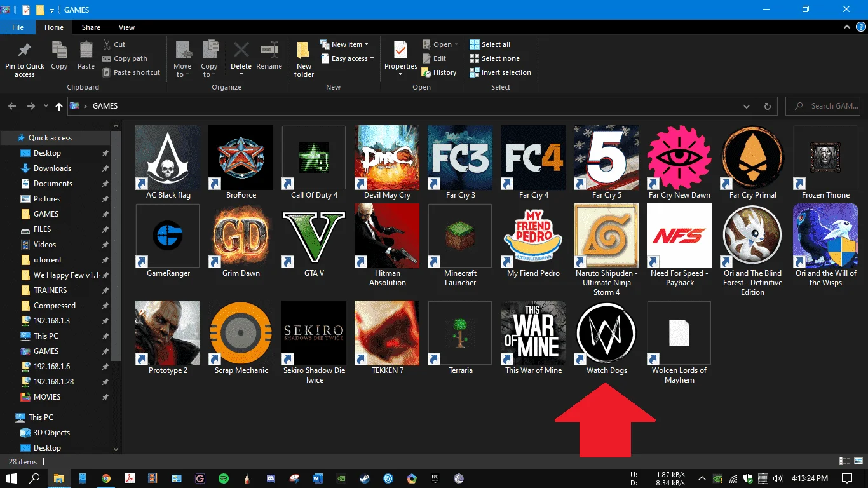The width and height of the screenshot is (868, 488).
Task: Collapse the ribbon with the chevron
Action: (x=846, y=27)
